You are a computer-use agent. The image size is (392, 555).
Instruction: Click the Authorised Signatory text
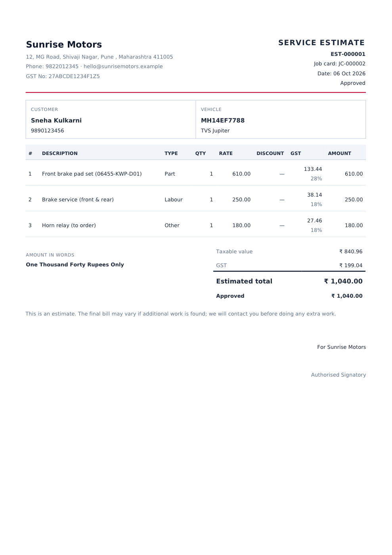click(338, 375)
